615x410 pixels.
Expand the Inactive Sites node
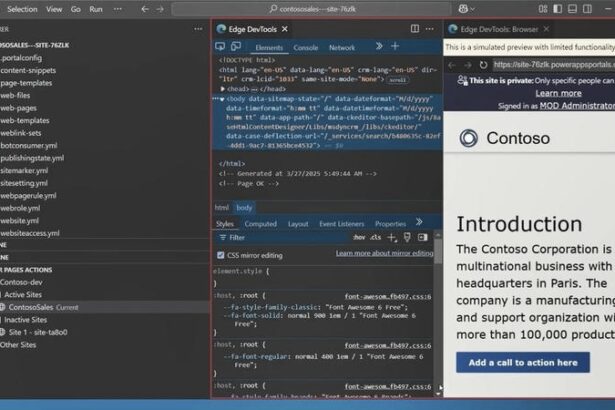tap(25, 320)
